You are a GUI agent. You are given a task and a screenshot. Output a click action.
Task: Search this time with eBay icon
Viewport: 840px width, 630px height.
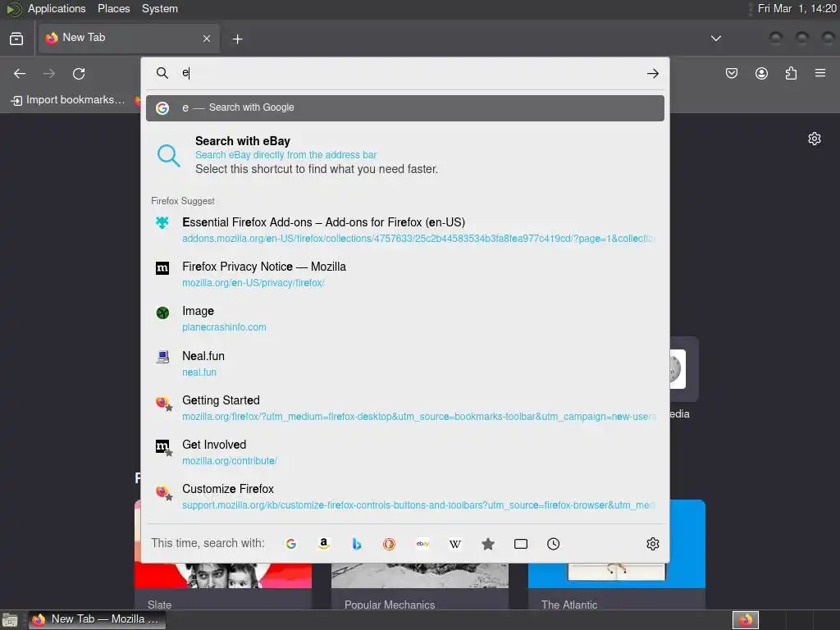point(422,544)
